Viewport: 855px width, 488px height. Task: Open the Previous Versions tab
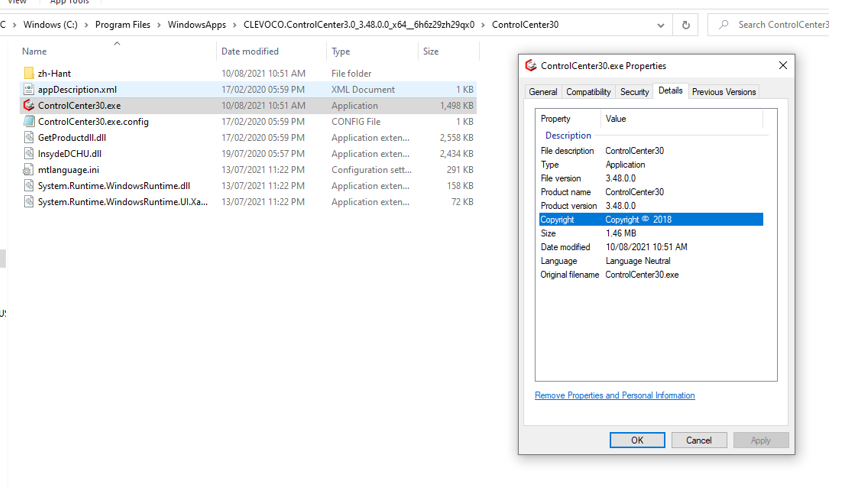coord(724,92)
